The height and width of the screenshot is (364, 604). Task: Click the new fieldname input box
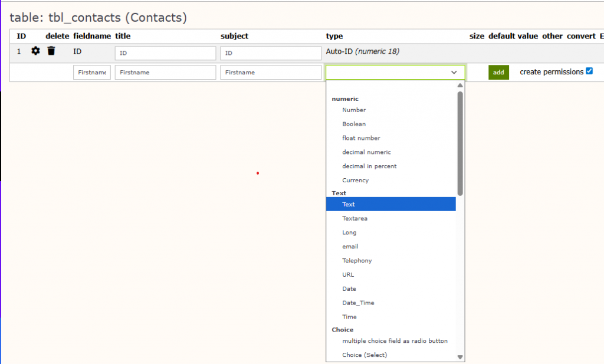92,72
